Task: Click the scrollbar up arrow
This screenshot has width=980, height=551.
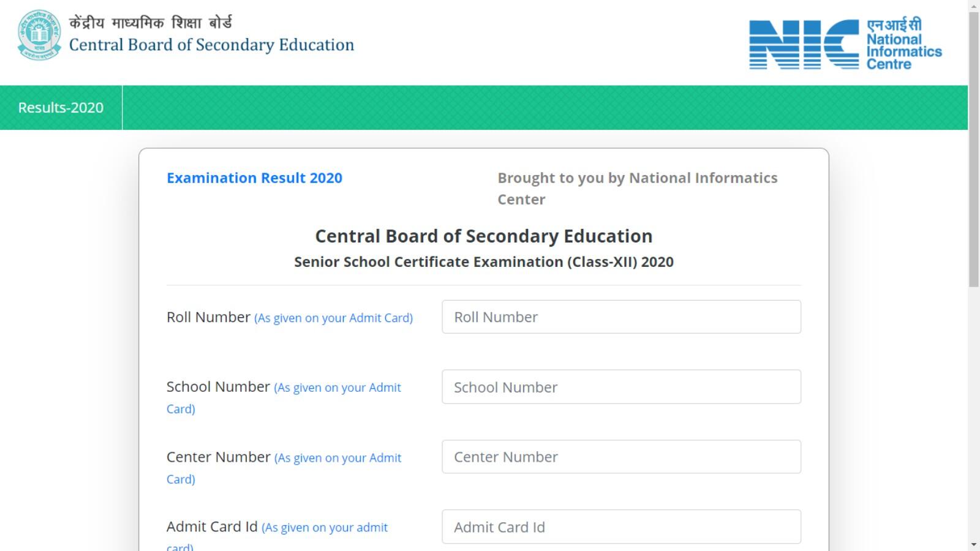Action: (974, 6)
